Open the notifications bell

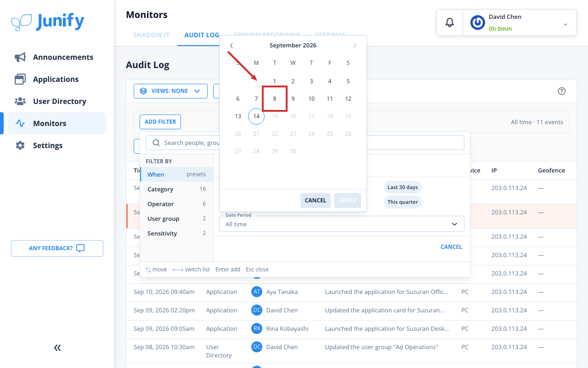[450, 23]
